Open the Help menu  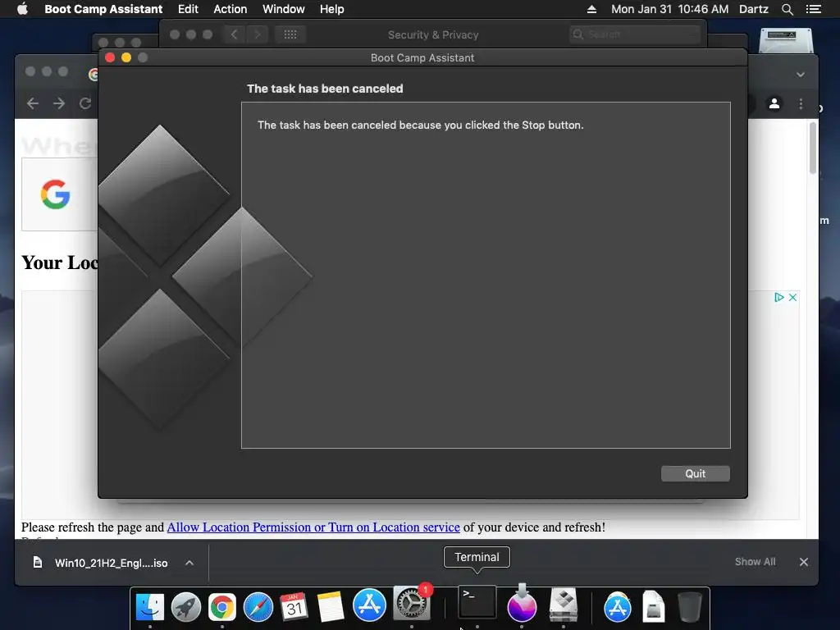[x=331, y=9]
